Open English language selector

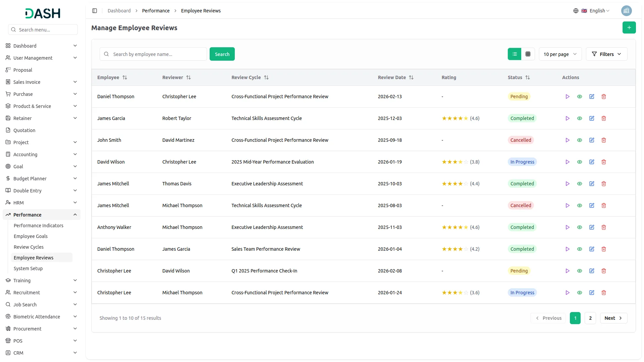(596, 11)
